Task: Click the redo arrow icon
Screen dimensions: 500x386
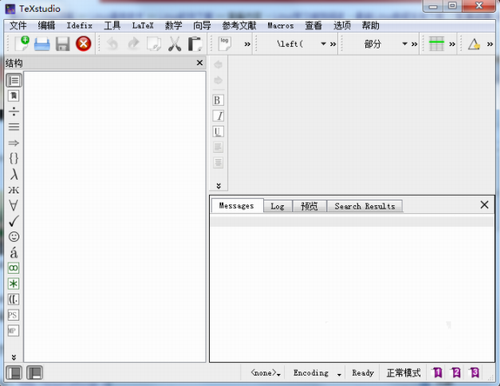Action: click(x=134, y=44)
